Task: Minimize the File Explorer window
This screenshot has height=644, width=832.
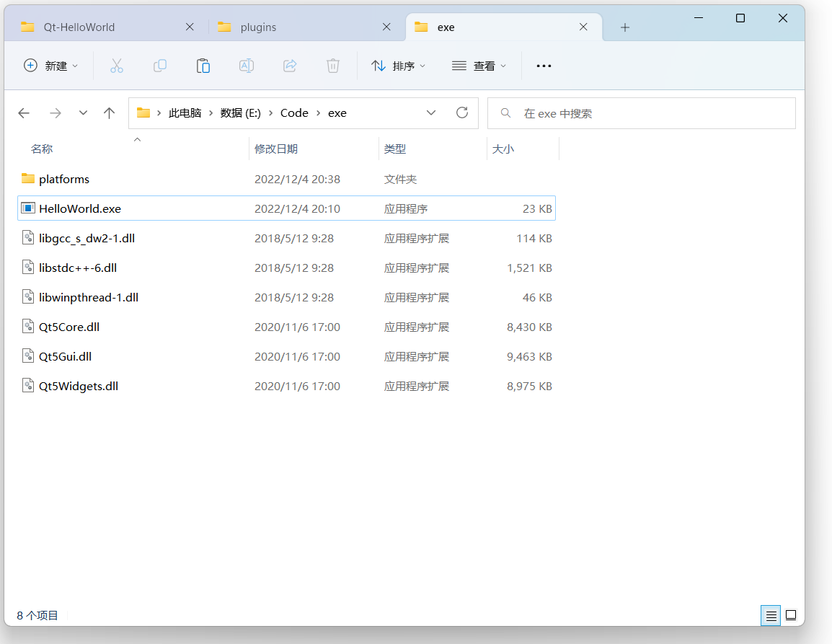Action: pyautogui.click(x=699, y=18)
